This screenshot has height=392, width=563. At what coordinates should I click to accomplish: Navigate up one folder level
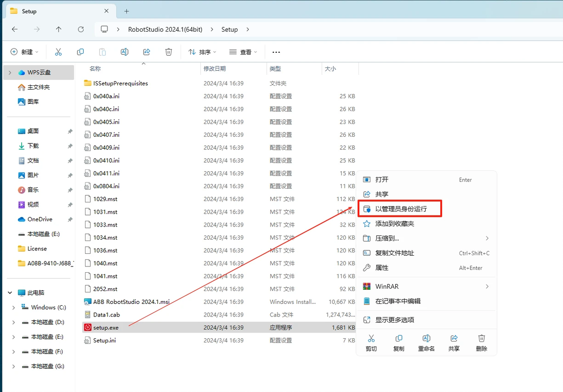[x=59, y=29]
